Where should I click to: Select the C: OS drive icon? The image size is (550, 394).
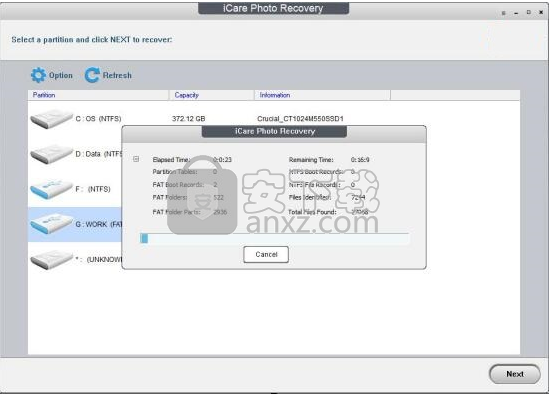pos(51,119)
